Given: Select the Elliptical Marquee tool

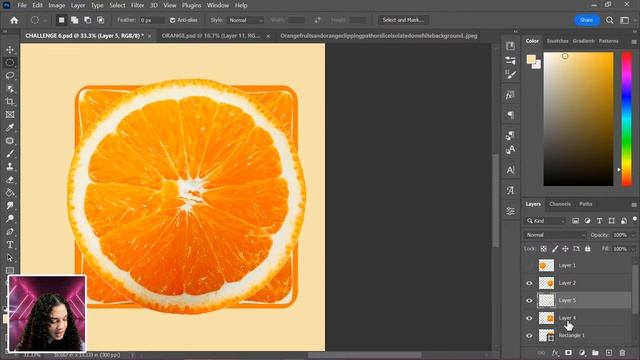Looking at the screenshot, I should pos(10,62).
